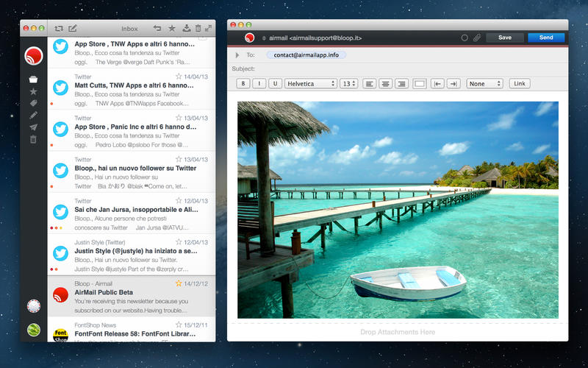The height and width of the screenshot is (368, 588).
Task: Star the selected message from inbox toolbar
Action: click(172, 28)
